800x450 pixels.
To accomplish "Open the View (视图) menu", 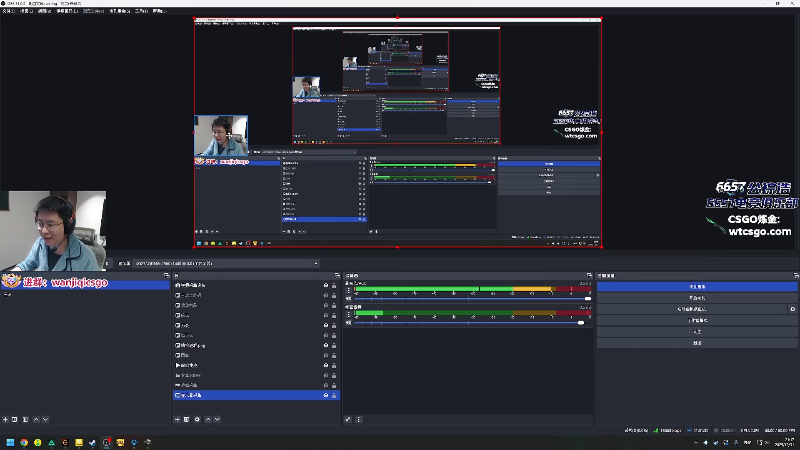I will click(x=44, y=11).
